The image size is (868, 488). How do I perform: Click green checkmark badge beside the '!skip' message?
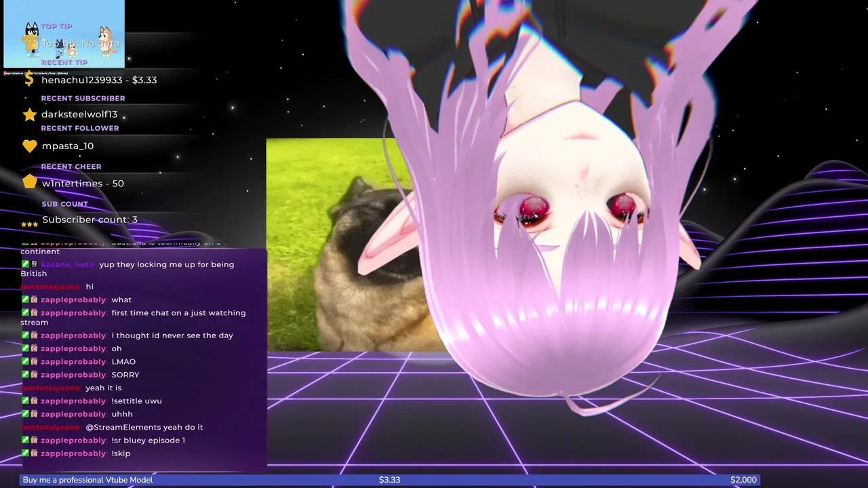25,453
